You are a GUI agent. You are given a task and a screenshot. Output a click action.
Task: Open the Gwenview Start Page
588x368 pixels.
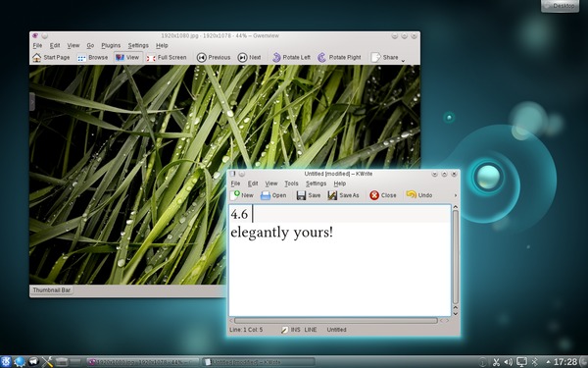click(51, 58)
